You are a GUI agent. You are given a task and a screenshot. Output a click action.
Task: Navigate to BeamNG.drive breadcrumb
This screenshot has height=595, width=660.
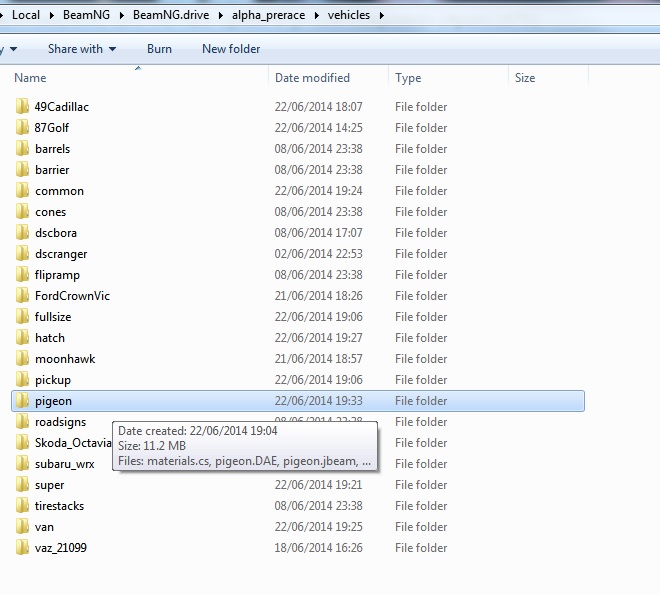[x=171, y=15]
